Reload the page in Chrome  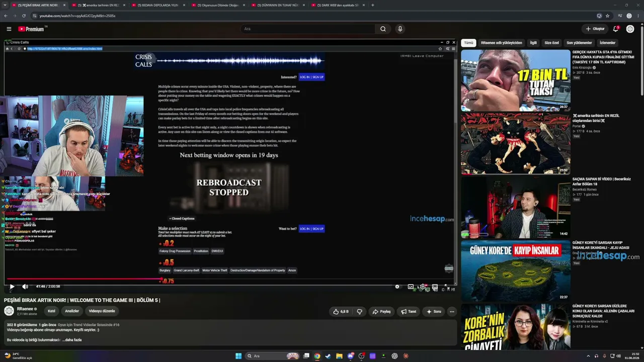click(x=24, y=16)
